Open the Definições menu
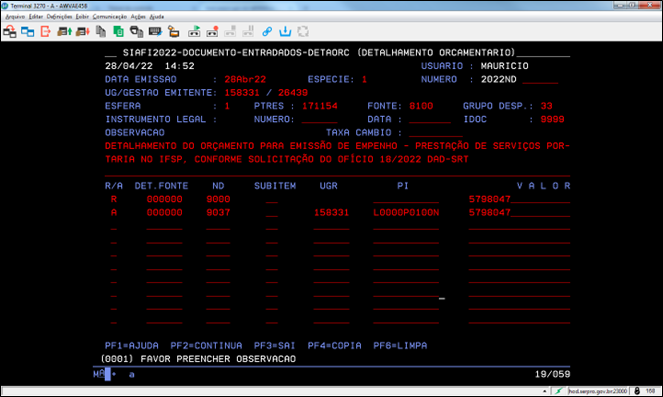663x397 pixels. [59, 16]
